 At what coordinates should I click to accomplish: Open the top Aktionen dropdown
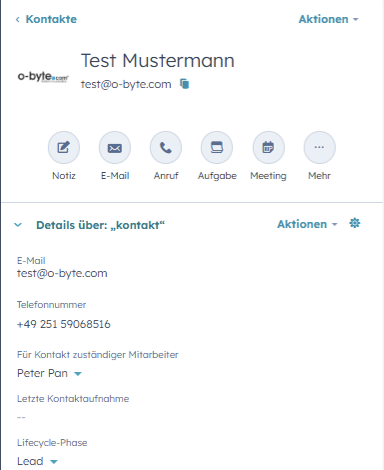[328, 19]
